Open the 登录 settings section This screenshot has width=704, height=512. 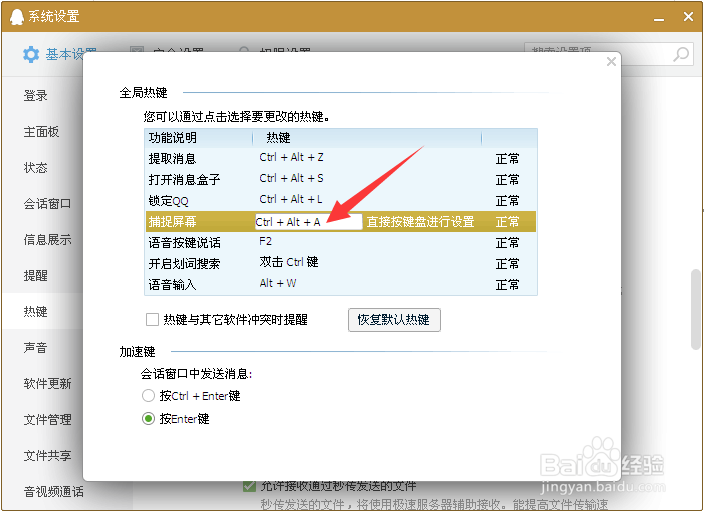pyautogui.click(x=35, y=96)
